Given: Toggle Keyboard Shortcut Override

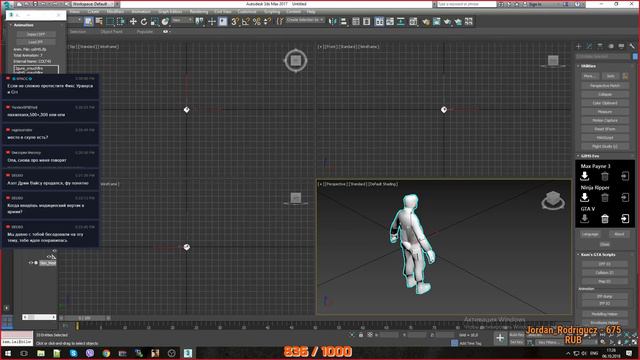Looking at the screenshot, I should point(222,21).
